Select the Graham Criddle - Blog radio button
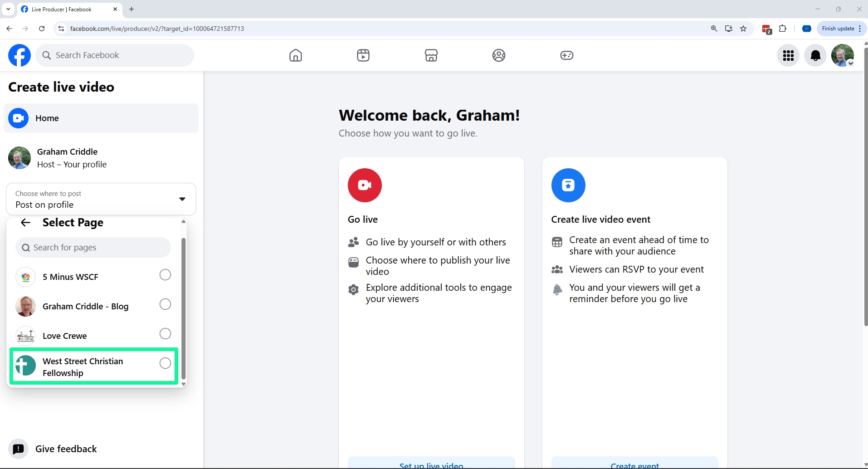868x469 pixels. pyautogui.click(x=166, y=304)
